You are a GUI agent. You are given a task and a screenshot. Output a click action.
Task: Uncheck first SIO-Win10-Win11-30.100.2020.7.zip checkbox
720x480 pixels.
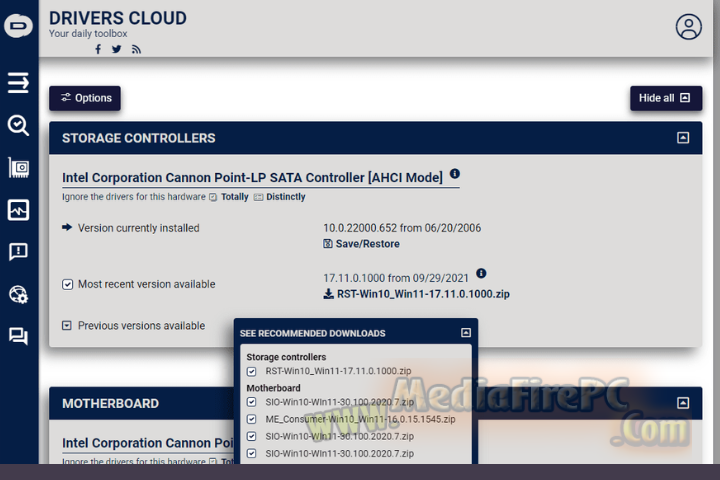pyautogui.click(x=251, y=402)
